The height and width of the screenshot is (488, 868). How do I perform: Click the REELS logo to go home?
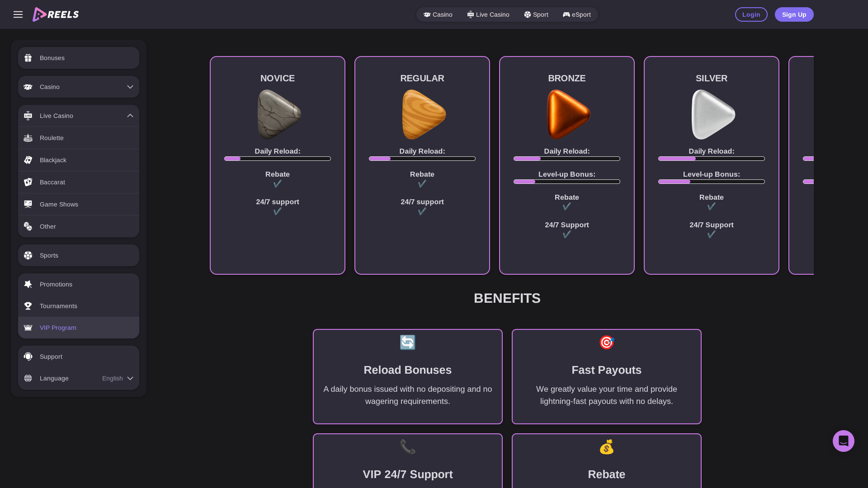[56, 14]
